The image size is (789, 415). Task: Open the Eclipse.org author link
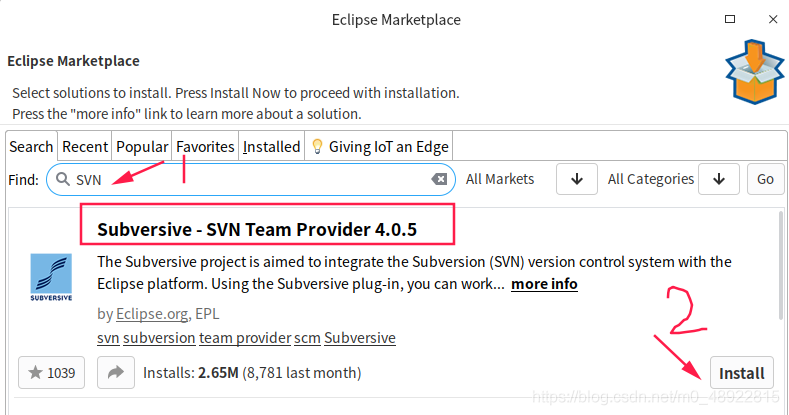click(153, 313)
